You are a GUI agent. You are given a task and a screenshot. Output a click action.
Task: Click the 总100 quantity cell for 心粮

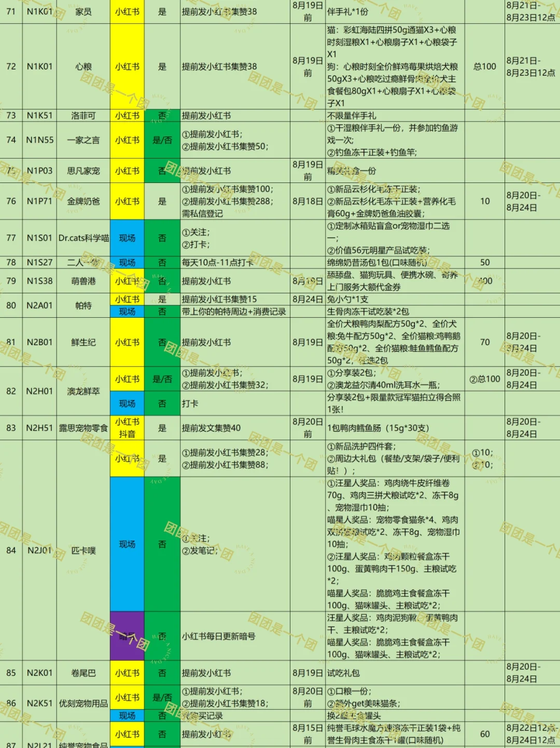coord(485,67)
